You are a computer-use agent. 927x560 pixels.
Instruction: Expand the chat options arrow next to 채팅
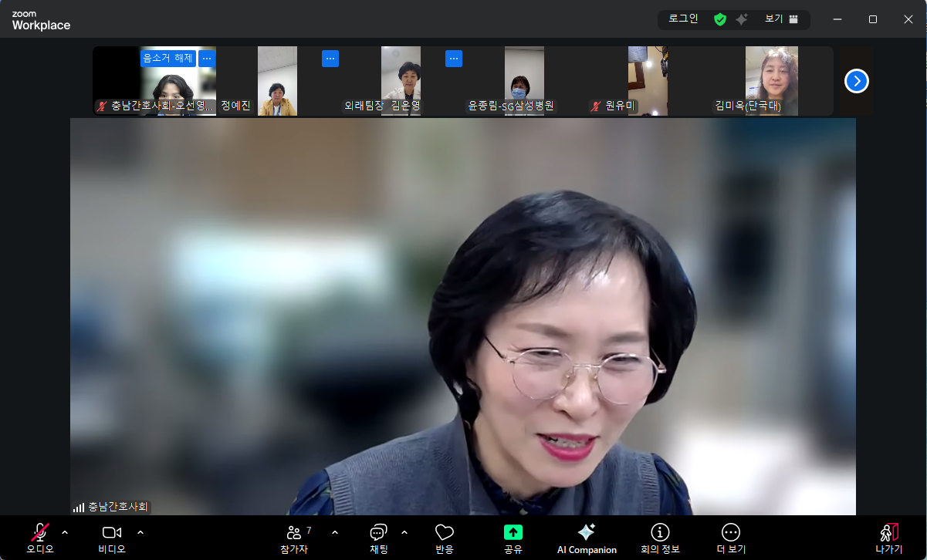click(404, 532)
